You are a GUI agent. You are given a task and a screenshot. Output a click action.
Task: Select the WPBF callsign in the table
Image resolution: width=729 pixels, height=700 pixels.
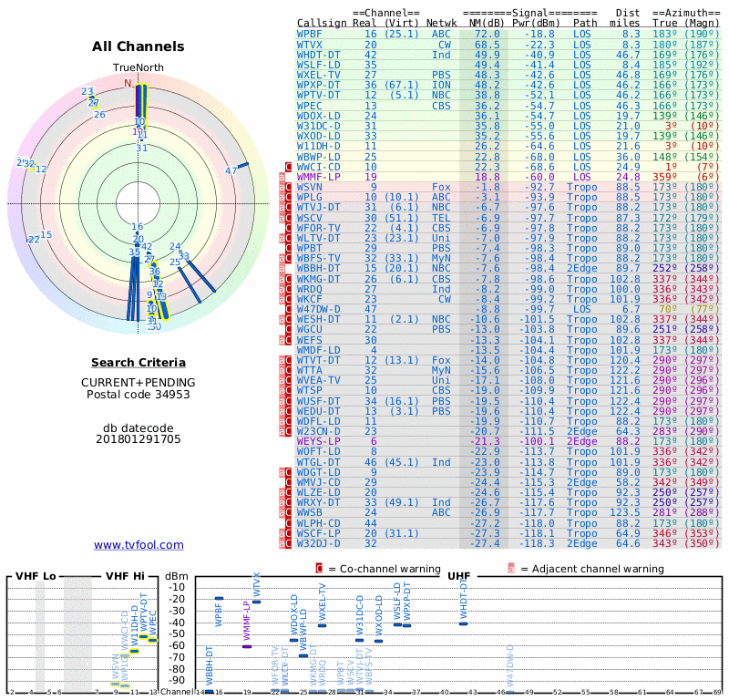tap(309, 34)
